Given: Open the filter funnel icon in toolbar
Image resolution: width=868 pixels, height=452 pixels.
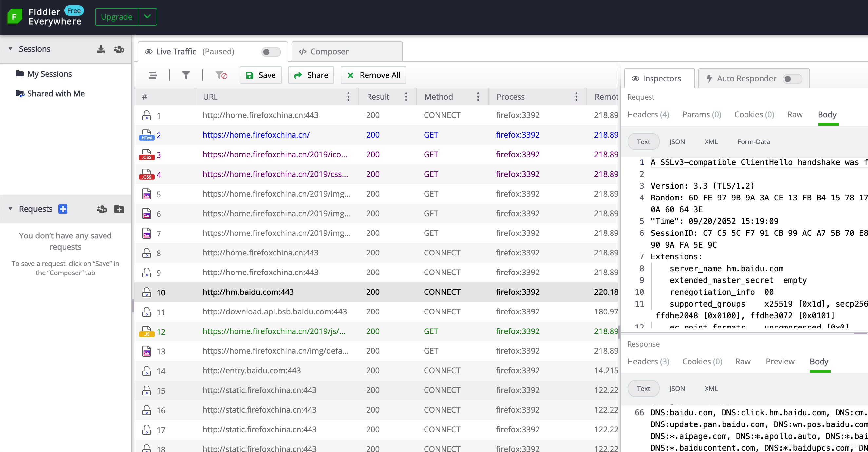Looking at the screenshot, I should (186, 75).
